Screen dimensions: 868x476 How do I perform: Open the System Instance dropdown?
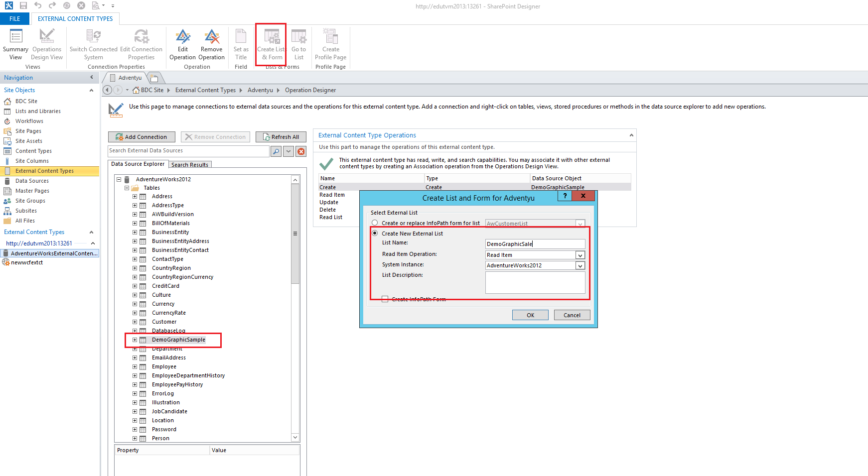point(579,265)
